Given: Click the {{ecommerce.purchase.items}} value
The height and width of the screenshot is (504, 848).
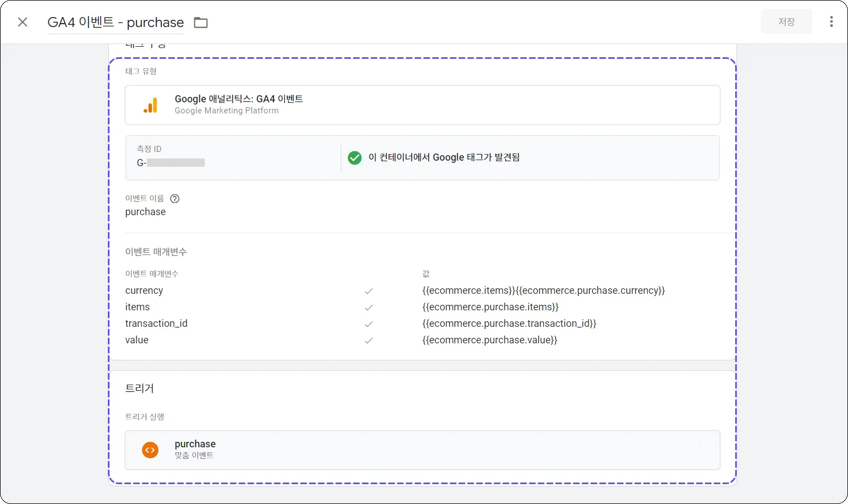Looking at the screenshot, I should [x=490, y=307].
